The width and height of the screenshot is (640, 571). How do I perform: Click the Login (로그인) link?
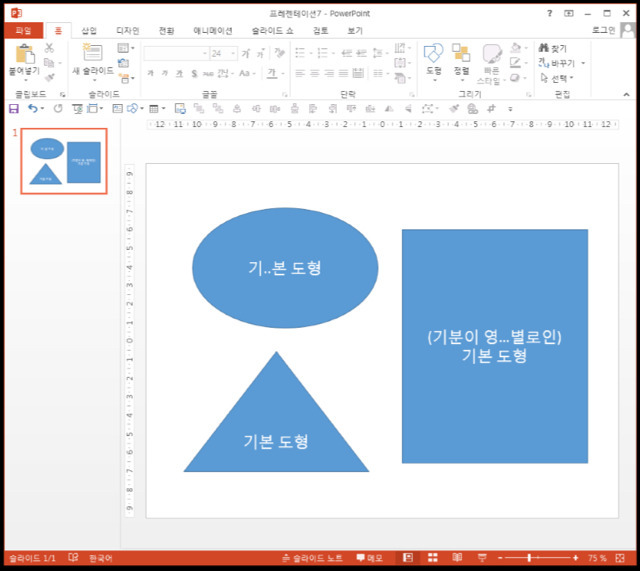(x=603, y=31)
